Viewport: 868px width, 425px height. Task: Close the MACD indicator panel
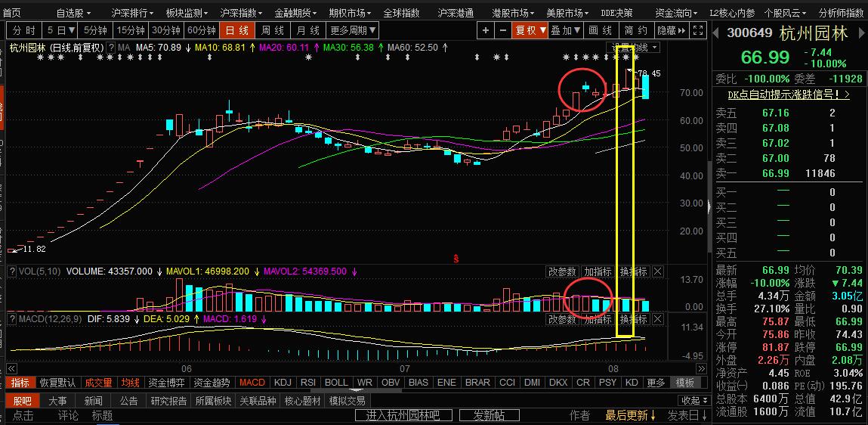[x=657, y=319]
